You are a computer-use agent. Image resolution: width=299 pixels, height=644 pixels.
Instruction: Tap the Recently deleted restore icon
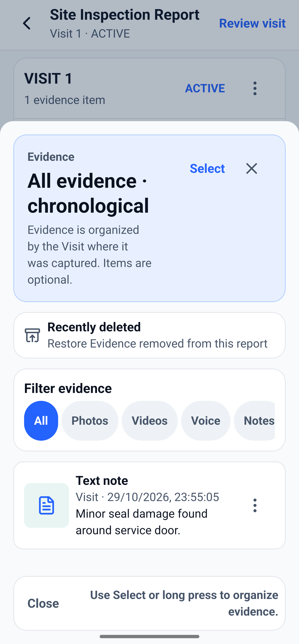32,335
